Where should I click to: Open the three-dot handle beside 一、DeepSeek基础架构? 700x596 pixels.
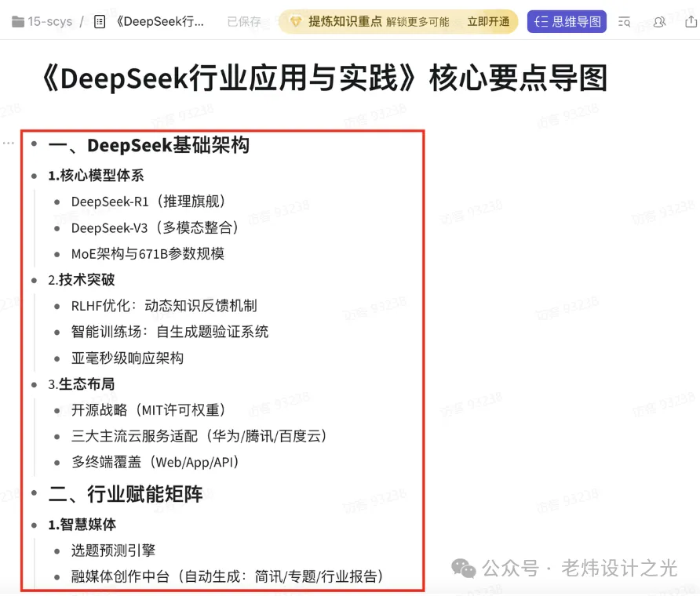click(x=9, y=144)
